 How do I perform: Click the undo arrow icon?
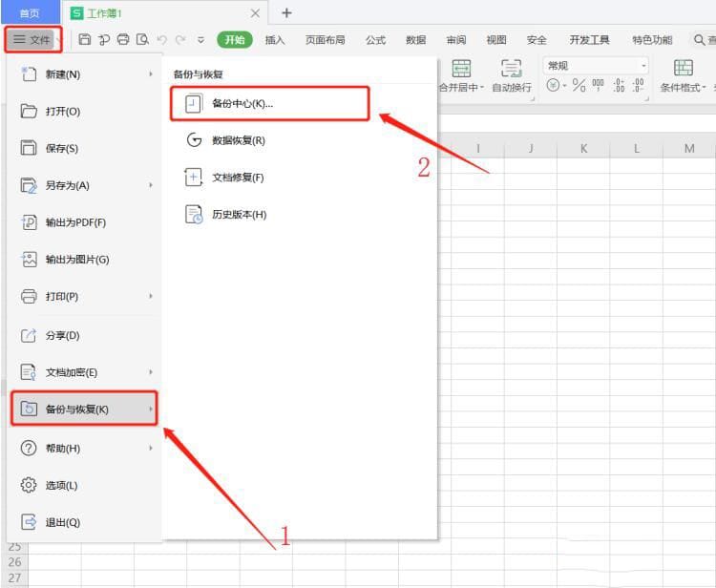coord(161,40)
